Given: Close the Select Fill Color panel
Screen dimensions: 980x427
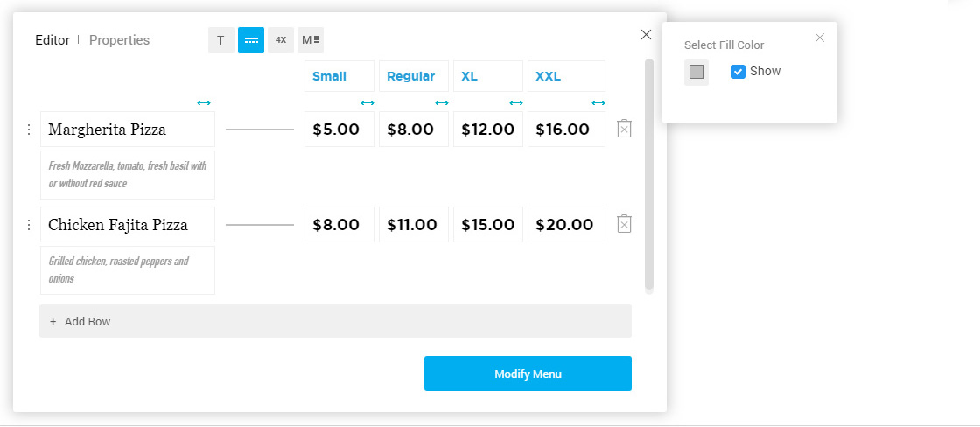Looking at the screenshot, I should click(820, 38).
